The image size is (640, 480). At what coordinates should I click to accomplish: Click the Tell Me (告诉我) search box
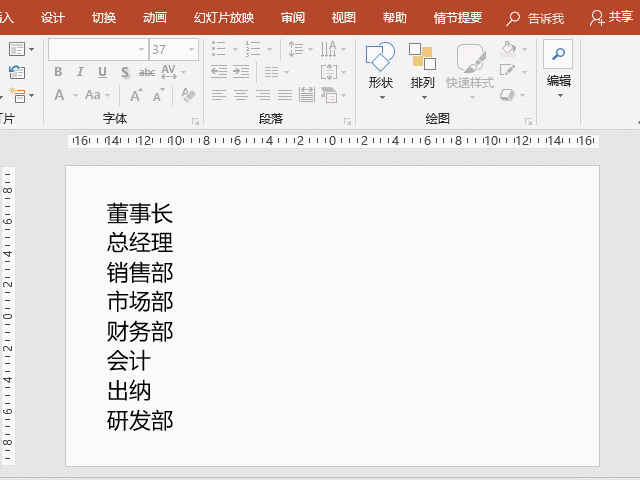click(535, 18)
